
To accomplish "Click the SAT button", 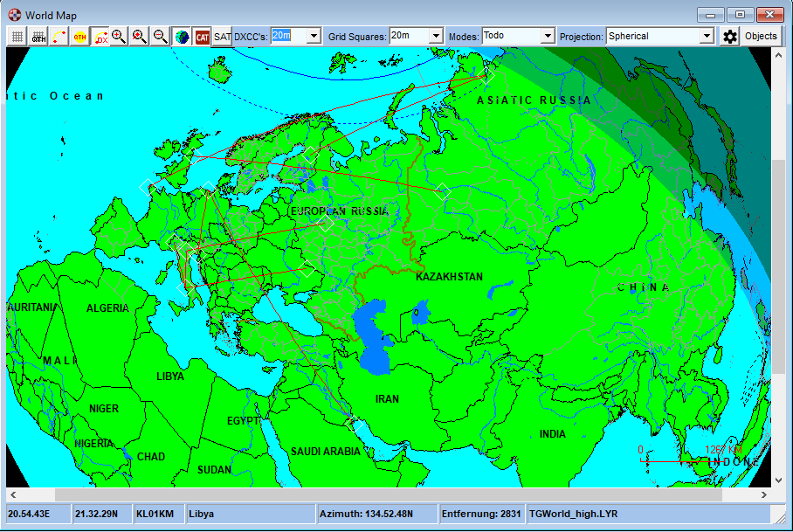I will (220, 36).
